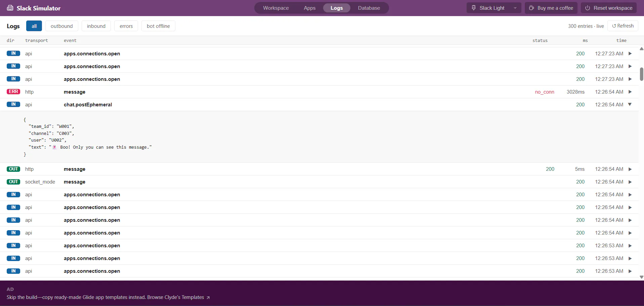Click the "Logs" page heading
Screen dimensions: 644x306
click(13, 26)
